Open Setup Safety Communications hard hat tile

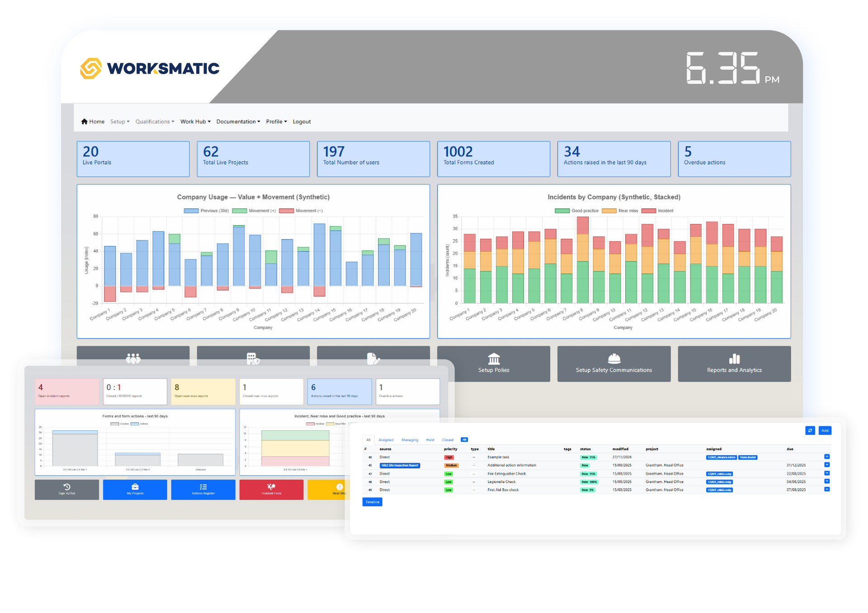click(x=613, y=364)
